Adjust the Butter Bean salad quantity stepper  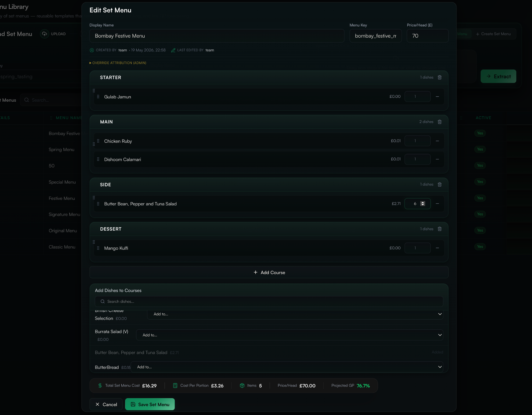[x=423, y=204]
